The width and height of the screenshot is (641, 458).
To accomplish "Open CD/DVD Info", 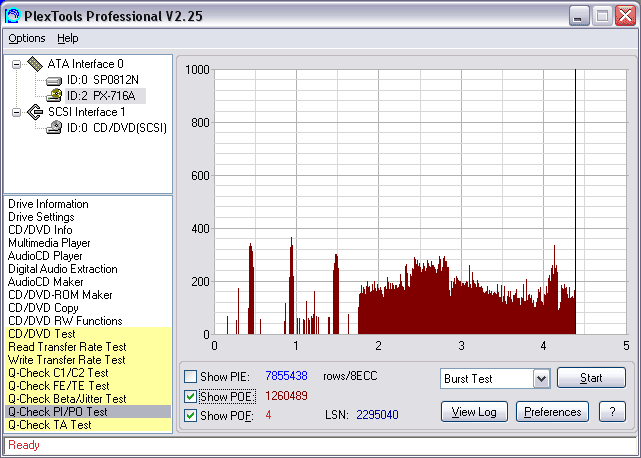I will point(40,230).
